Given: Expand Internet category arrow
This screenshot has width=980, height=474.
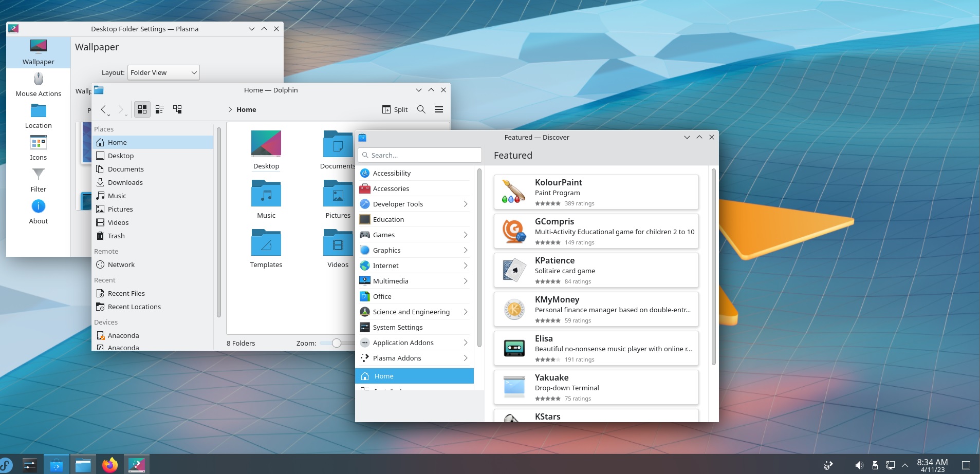Looking at the screenshot, I should pos(466,266).
